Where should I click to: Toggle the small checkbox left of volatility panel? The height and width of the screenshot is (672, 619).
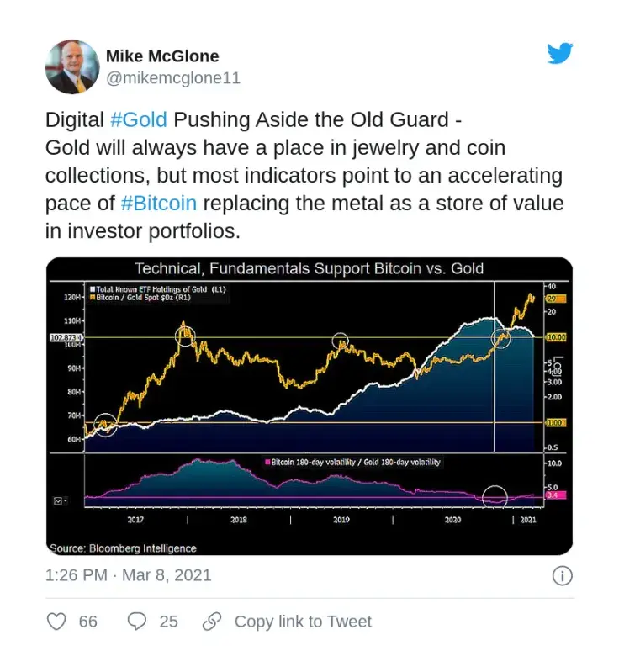click(59, 500)
